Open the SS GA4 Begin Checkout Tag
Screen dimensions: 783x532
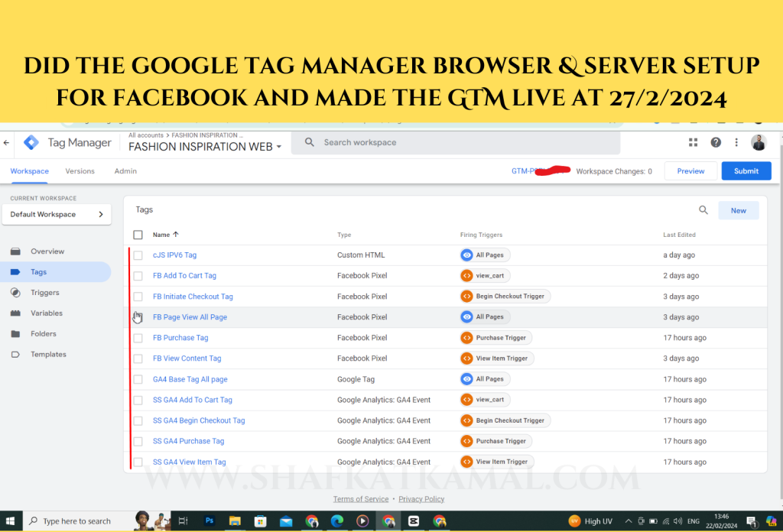(x=199, y=420)
